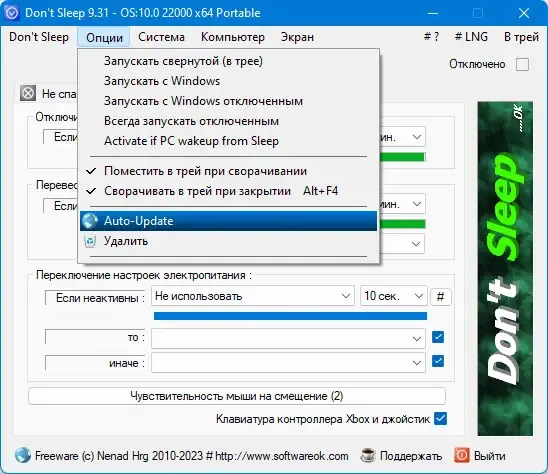Screen dimensions: 548x474
Task: Click the Переключение настроек электропитания heading
Action: [144, 275]
